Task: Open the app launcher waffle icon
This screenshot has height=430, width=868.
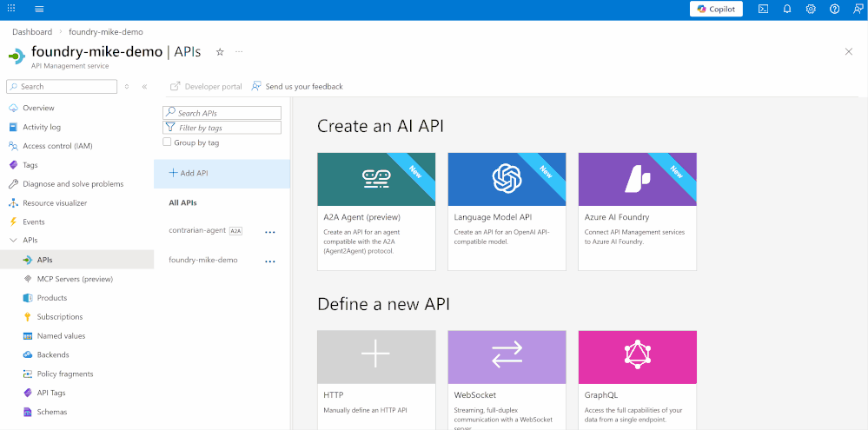Action: tap(11, 9)
